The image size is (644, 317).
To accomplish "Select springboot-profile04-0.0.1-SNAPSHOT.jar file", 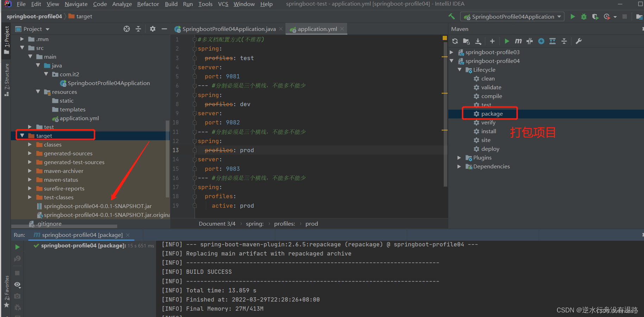I will tap(97, 206).
